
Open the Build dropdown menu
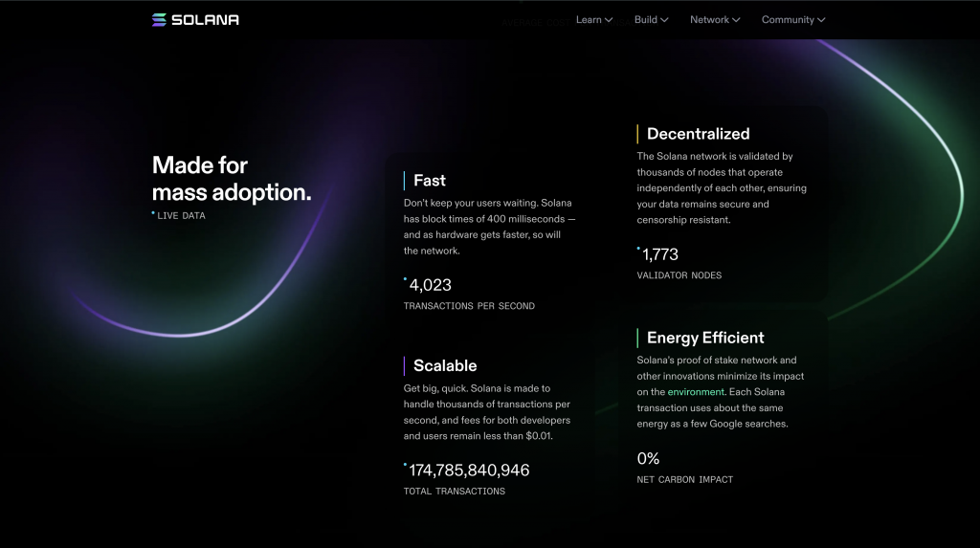[x=651, y=20]
